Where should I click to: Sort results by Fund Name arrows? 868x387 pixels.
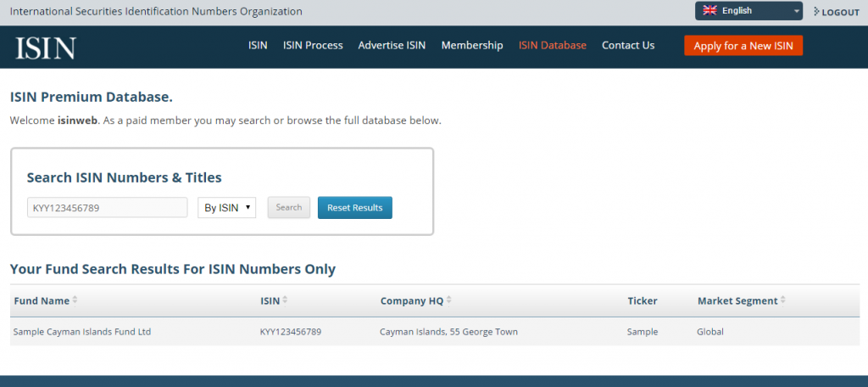(75, 300)
